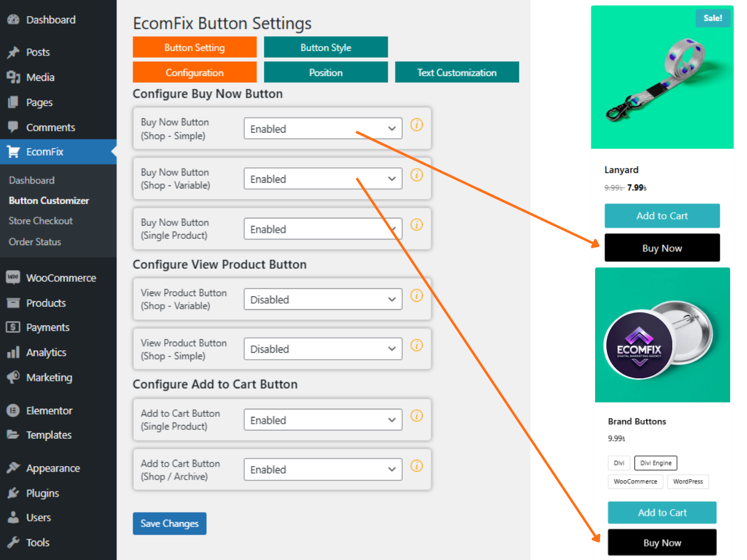The width and height of the screenshot is (747, 560).
Task: Open Add to Cart Single Product dropdown
Action: click(323, 420)
